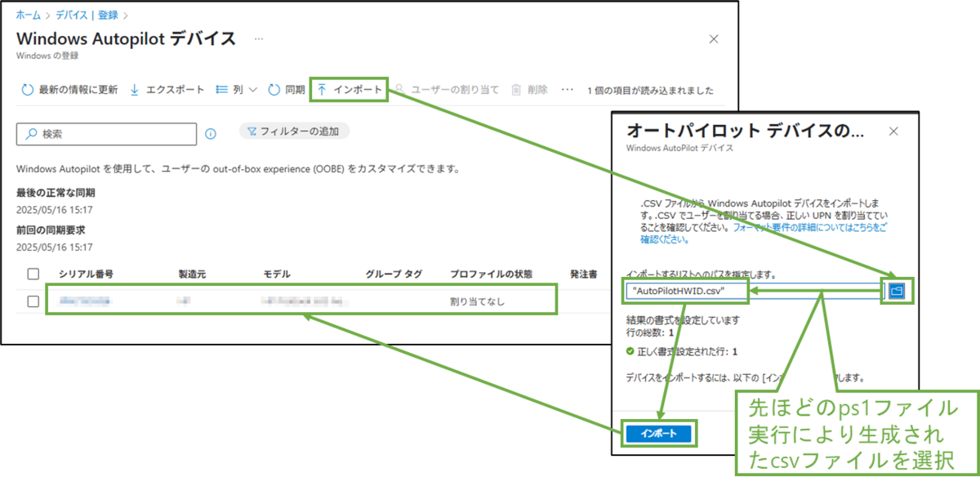Sort by シリアル番号 column header
This screenshot has width=980, height=486.
tap(86, 274)
